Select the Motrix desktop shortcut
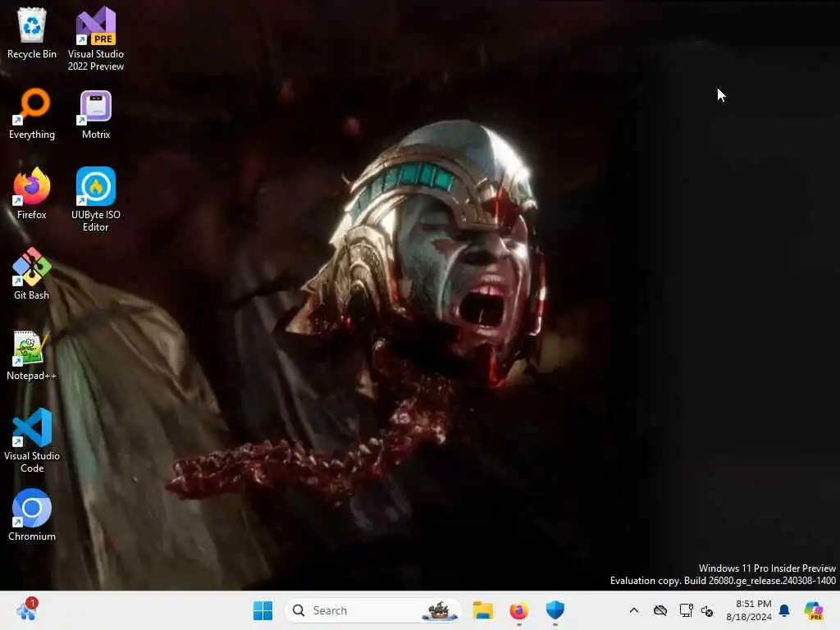The height and width of the screenshot is (630, 840). [x=96, y=113]
